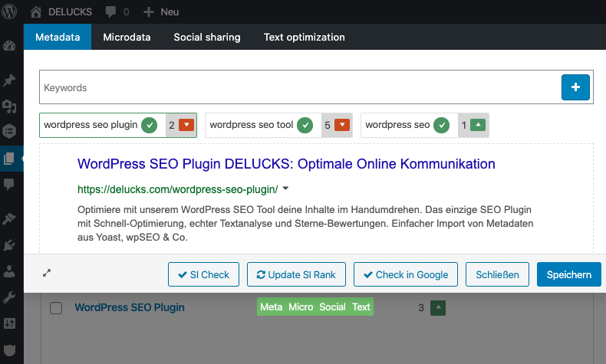Switch to the Text optimization tab
606x364 pixels.
click(x=304, y=37)
